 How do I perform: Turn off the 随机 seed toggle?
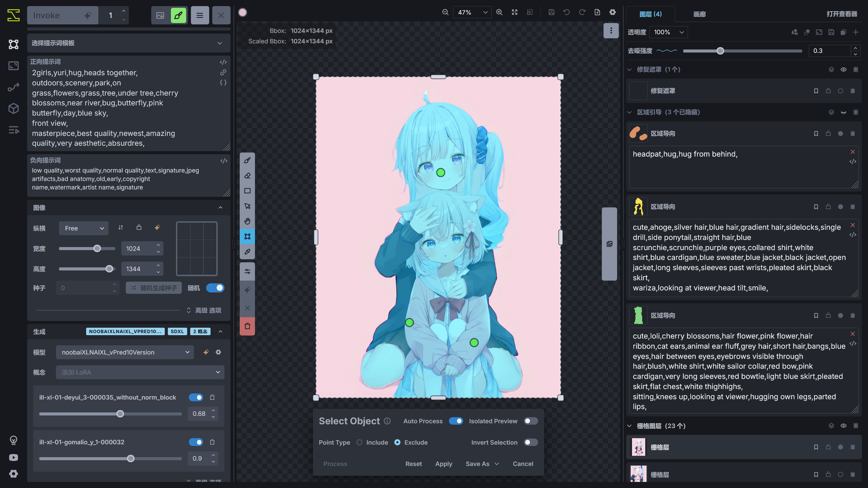[216, 288]
